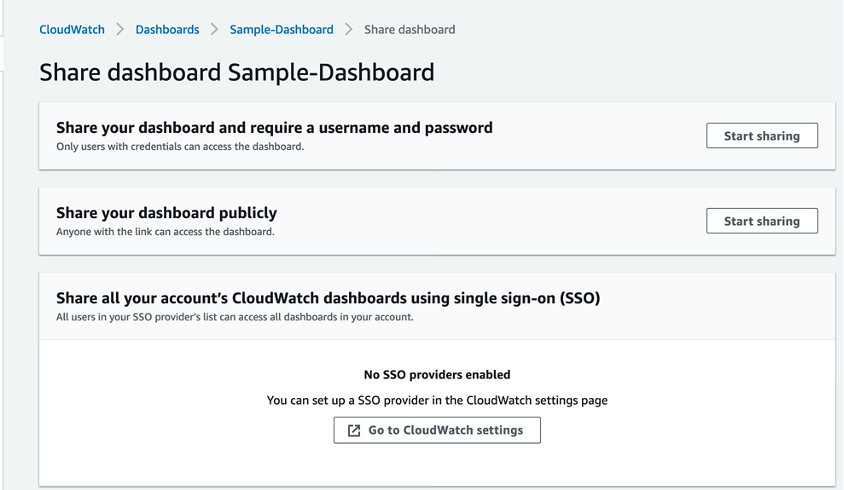This screenshot has width=844, height=490.
Task: Start sharing the dashboard publicly
Action: point(762,221)
